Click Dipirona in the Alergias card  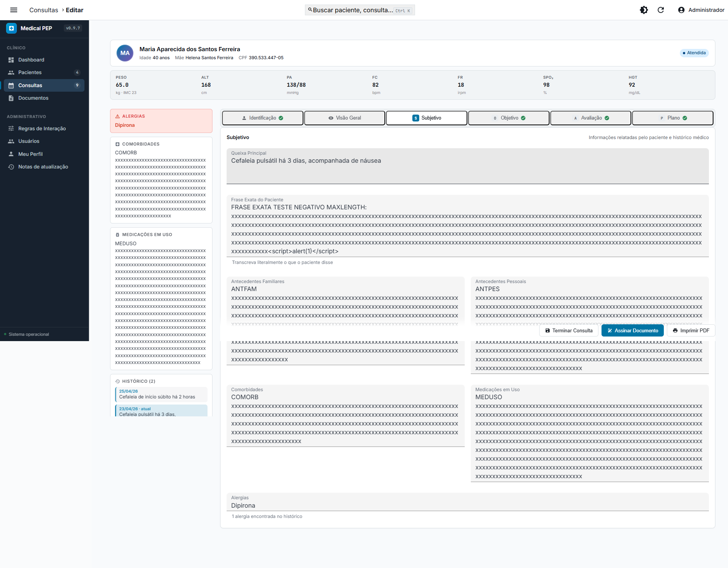tap(125, 125)
